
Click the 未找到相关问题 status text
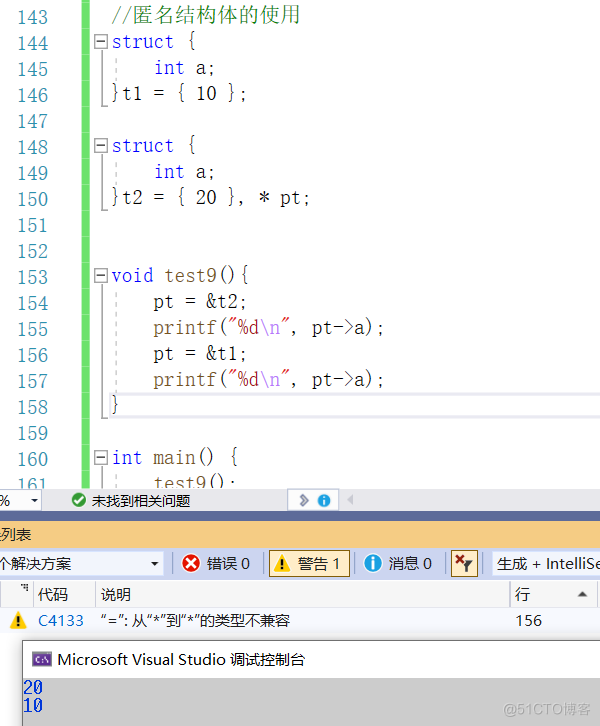pyautogui.click(x=141, y=501)
